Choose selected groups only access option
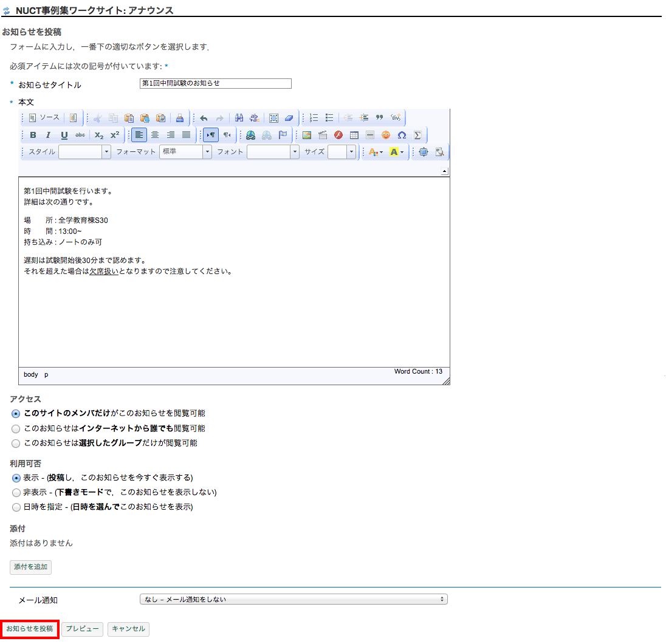The height and width of the screenshot is (644, 666). pyautogui.click(x=16, y=444)
